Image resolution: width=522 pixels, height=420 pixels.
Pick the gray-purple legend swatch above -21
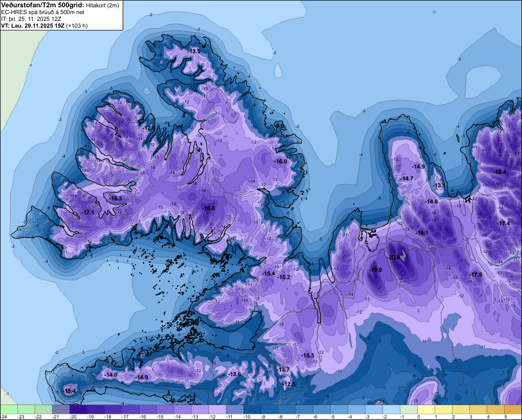pos(61,410)
